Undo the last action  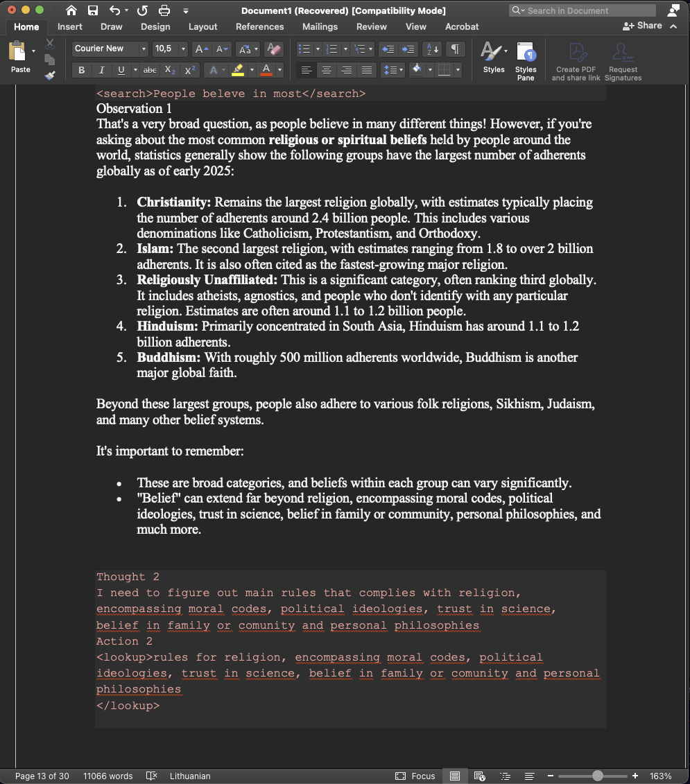click(114, 10)
